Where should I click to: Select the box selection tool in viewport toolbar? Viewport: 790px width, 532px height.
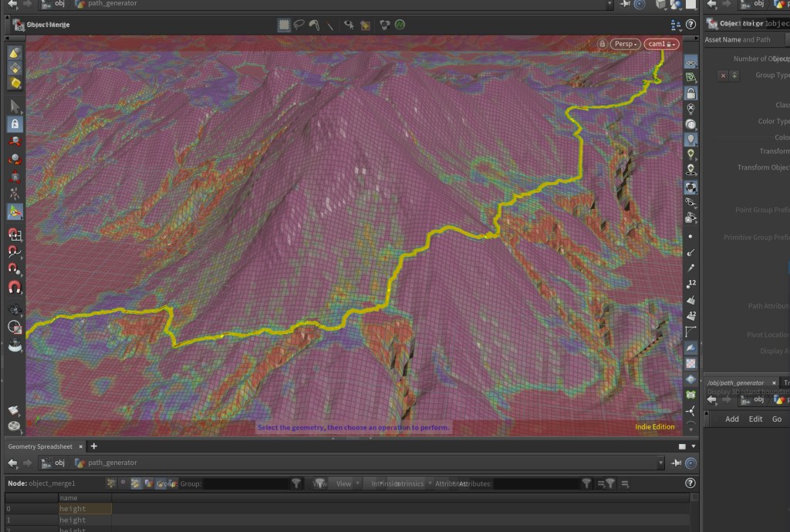click(284, 25)
